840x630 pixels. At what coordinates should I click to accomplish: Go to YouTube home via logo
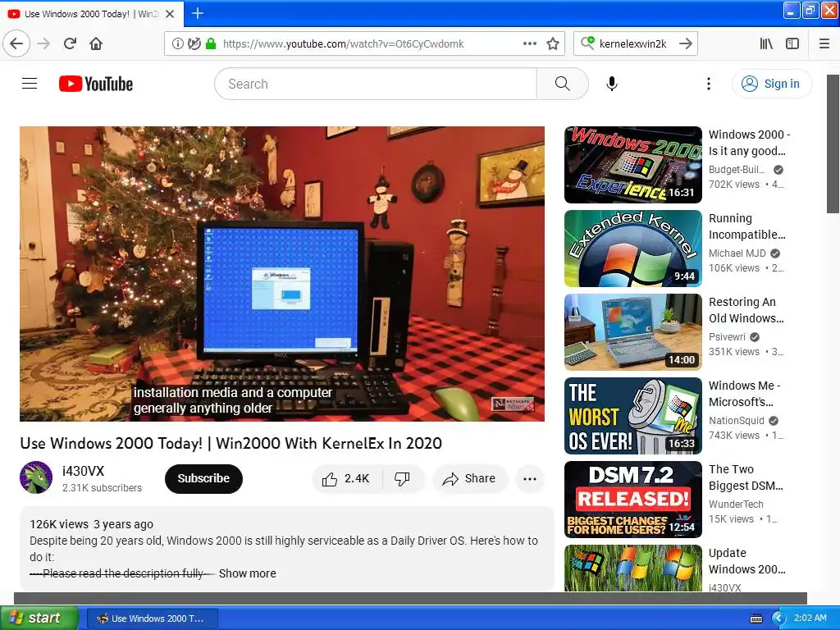point(96,84)
